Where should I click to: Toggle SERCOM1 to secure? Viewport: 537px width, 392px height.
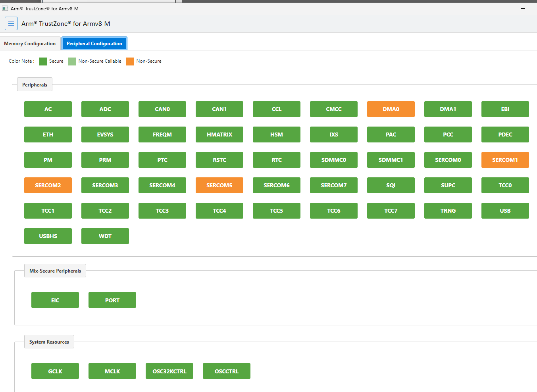point(505,160)
